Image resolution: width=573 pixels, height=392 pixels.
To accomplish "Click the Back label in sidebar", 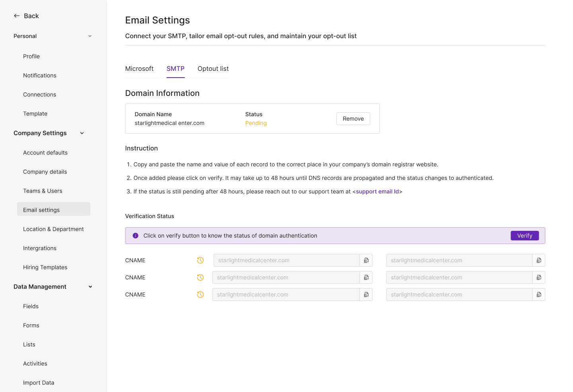I will point(31,16).
